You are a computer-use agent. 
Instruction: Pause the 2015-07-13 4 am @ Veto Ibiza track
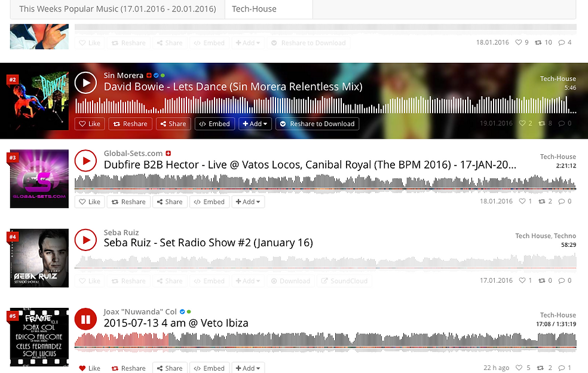tap(85, 319)
